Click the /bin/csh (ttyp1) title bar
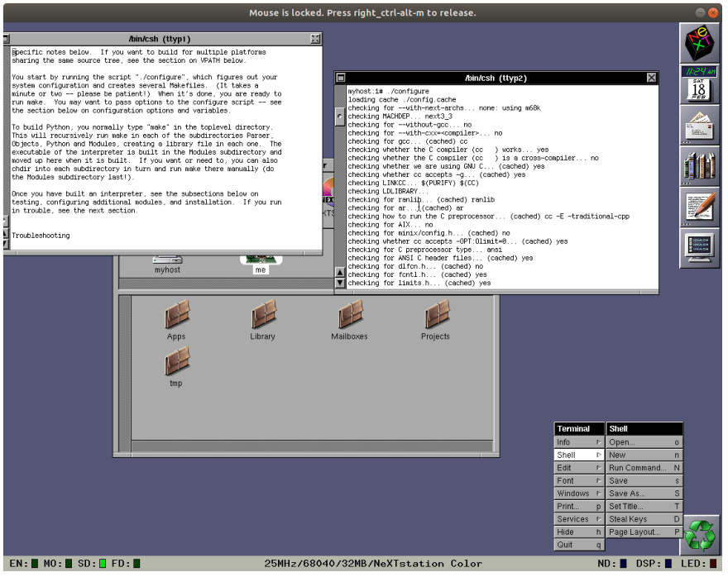The width and height of the screenshot is (728, 577). (159, 39)
